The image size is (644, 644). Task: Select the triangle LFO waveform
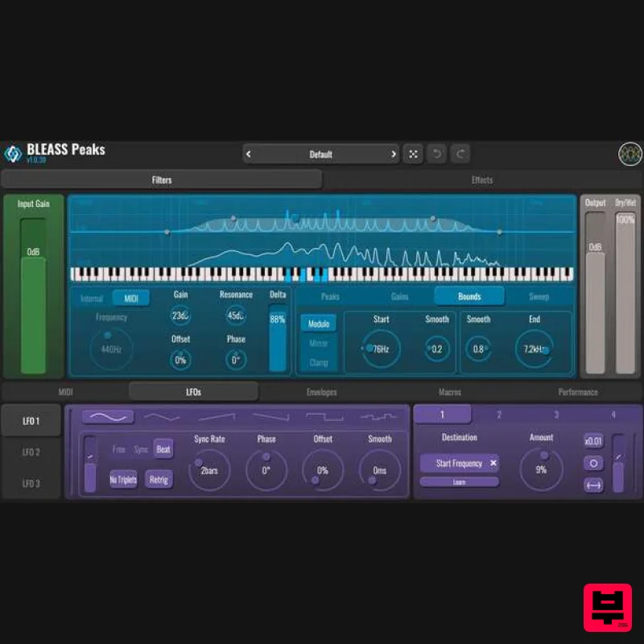[162, 417]
